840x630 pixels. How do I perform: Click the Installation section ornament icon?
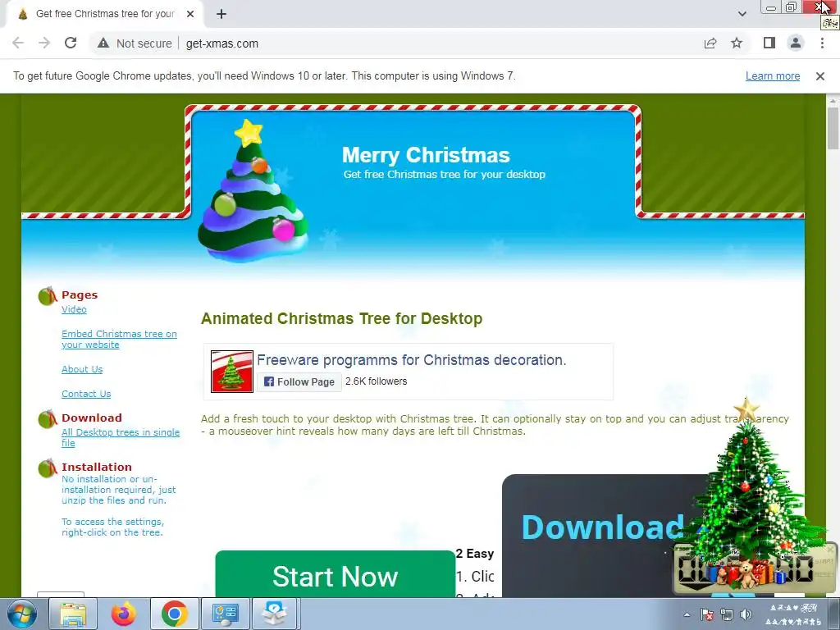[48, 468]
